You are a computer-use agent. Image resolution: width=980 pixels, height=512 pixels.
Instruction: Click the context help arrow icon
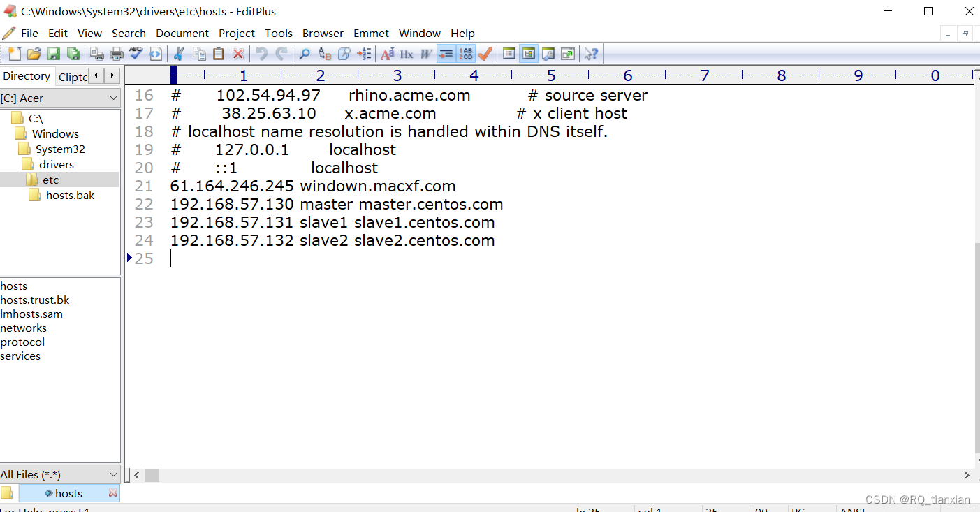coord(591,54)
